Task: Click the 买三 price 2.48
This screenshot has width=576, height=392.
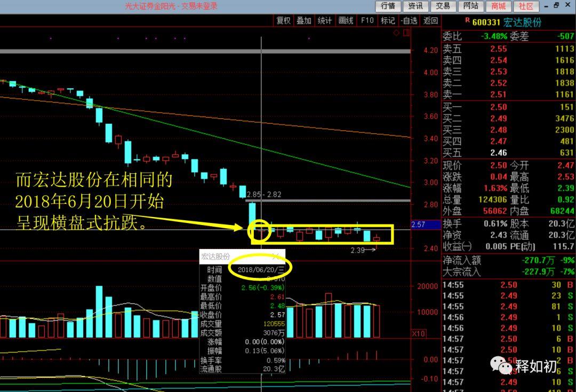Action: coord(499,130)
